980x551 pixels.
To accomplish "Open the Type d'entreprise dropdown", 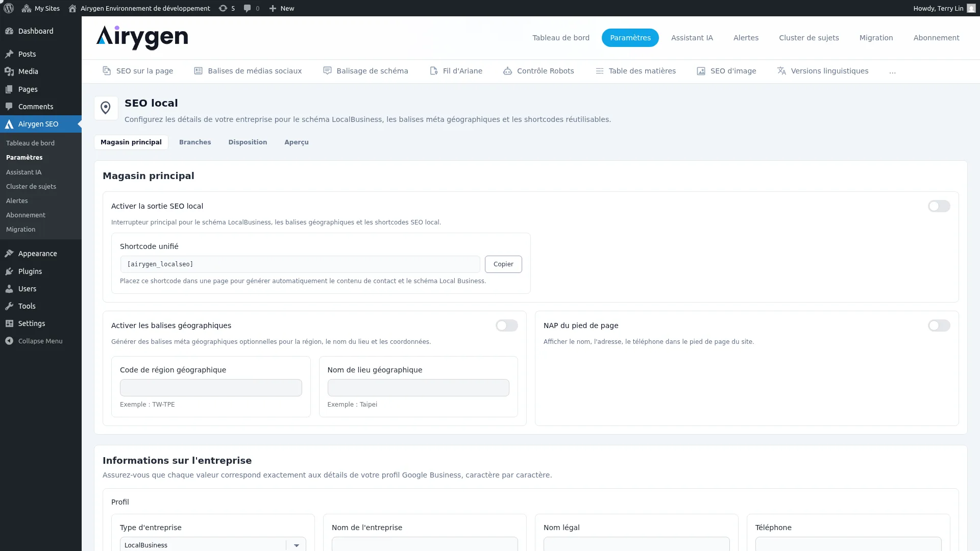I will click(x=213, y=544).
